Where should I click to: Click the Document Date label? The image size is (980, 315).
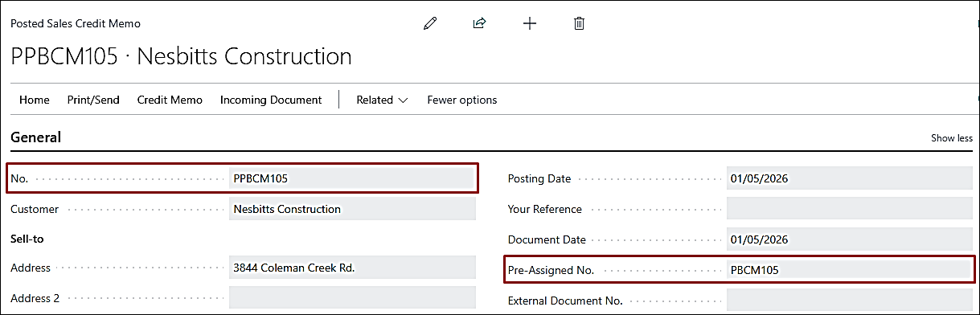(547, 239)
